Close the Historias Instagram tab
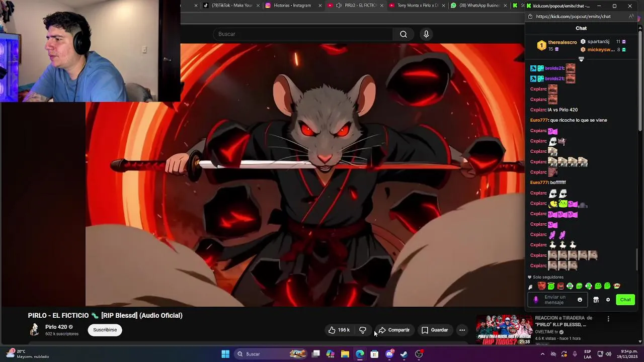The width and height of the screenshot is (644, 362). pyautogui.click(x=321, y=6)
